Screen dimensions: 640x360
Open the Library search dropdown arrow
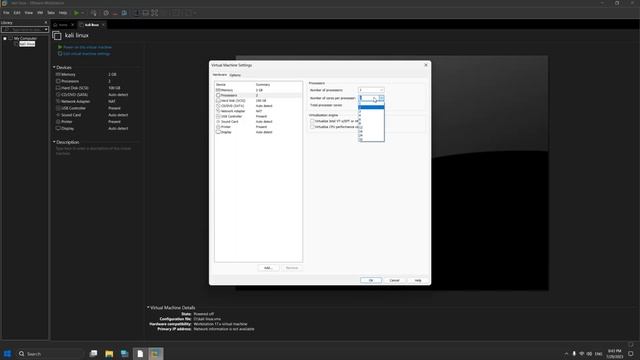(46, 29)
